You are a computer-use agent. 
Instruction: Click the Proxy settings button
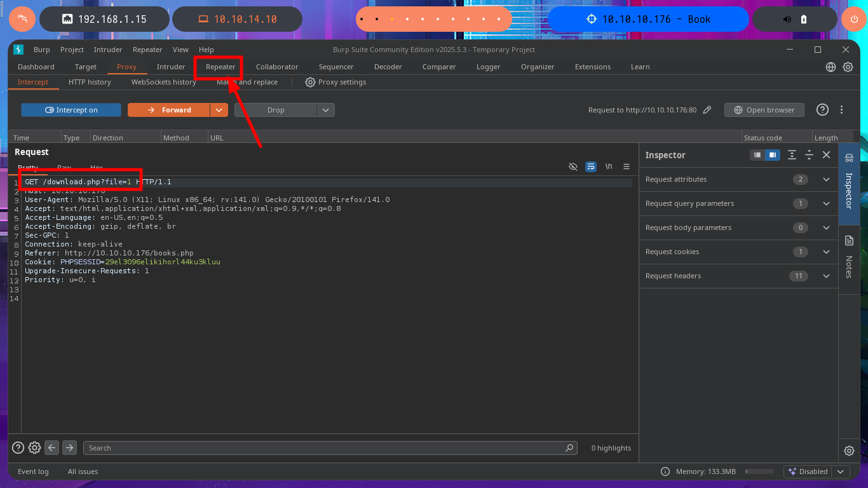pos(336,82)
